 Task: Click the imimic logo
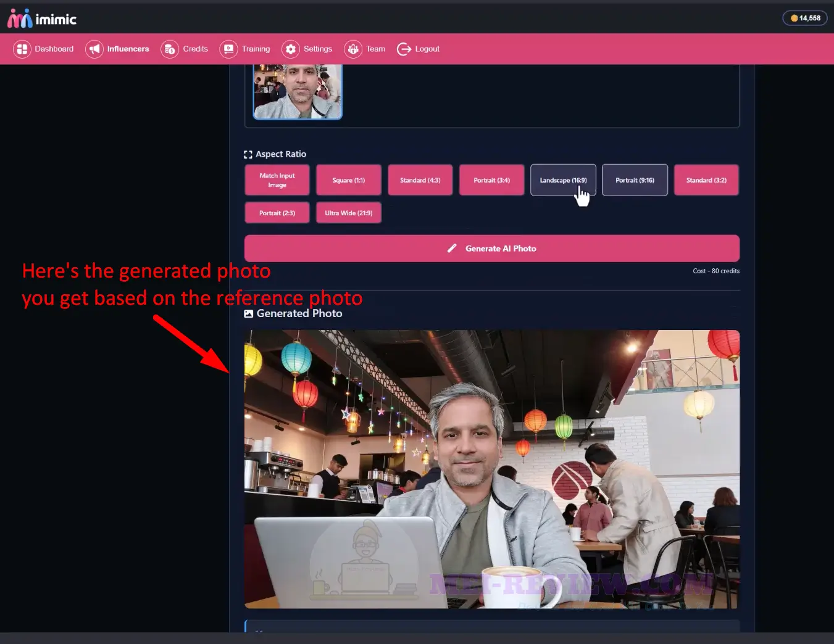[x=42, y=19]
